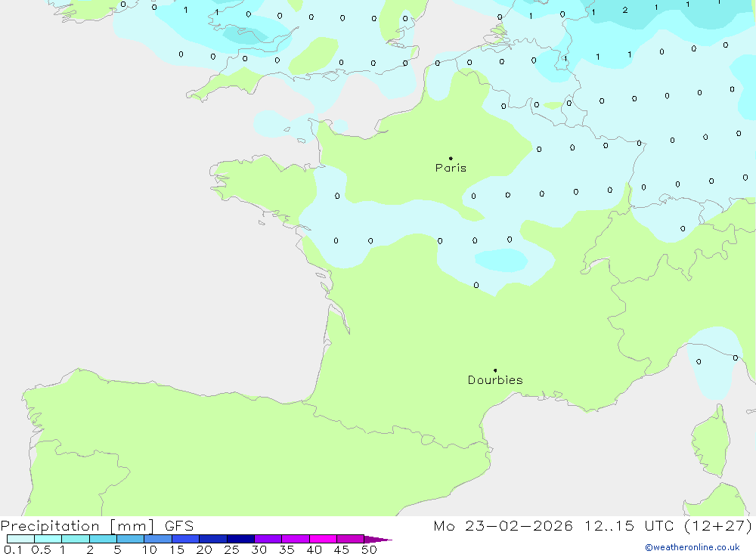
Task: Click the legend tick label '0.1'
Action: [x=13, y=549]
